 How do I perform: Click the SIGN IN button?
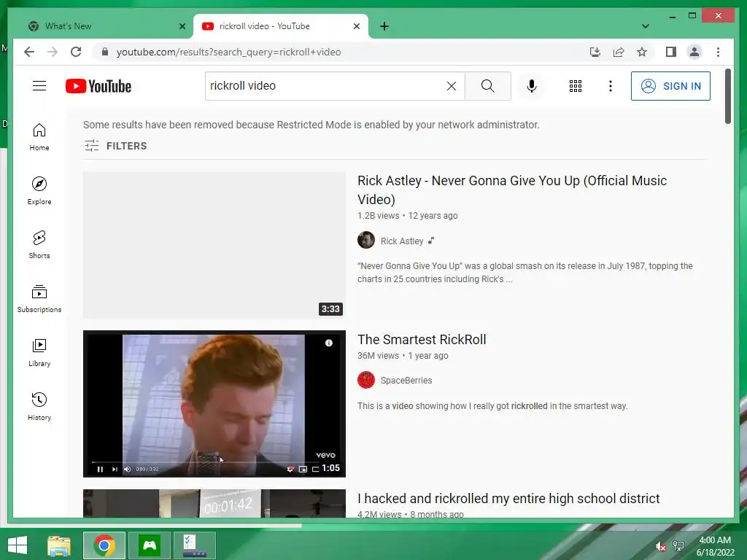click(x=670, y=86)
